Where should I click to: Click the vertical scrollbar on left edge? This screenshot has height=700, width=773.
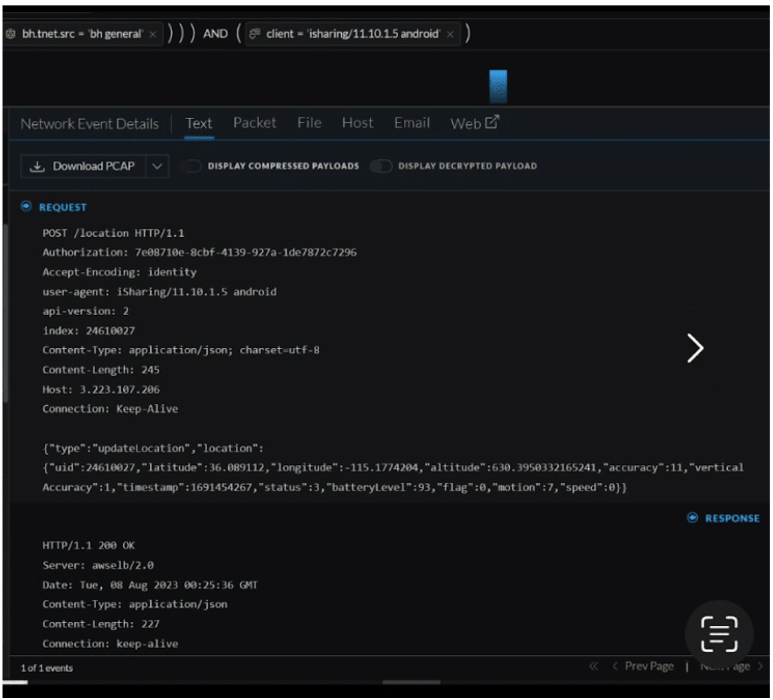[5, 314]
